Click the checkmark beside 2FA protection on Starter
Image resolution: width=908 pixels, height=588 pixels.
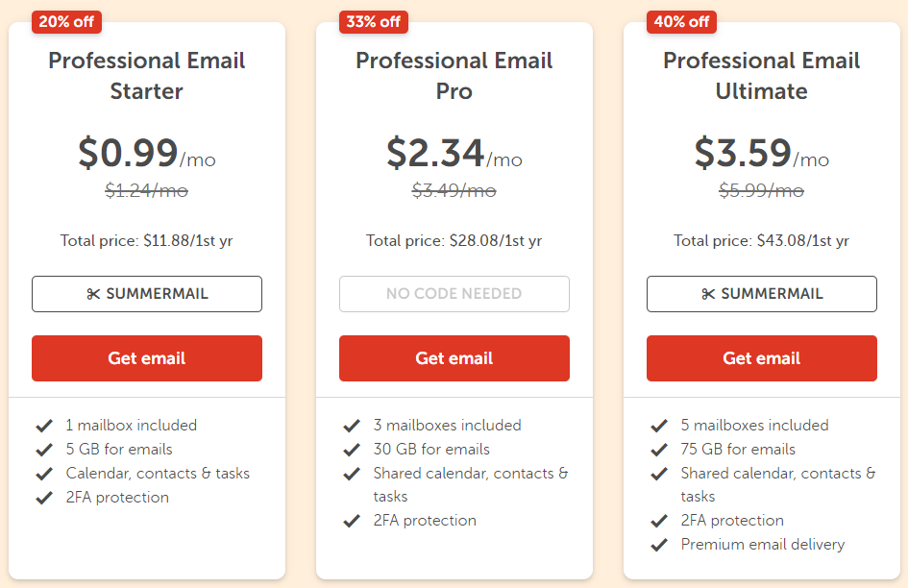[x=45, y=497]
